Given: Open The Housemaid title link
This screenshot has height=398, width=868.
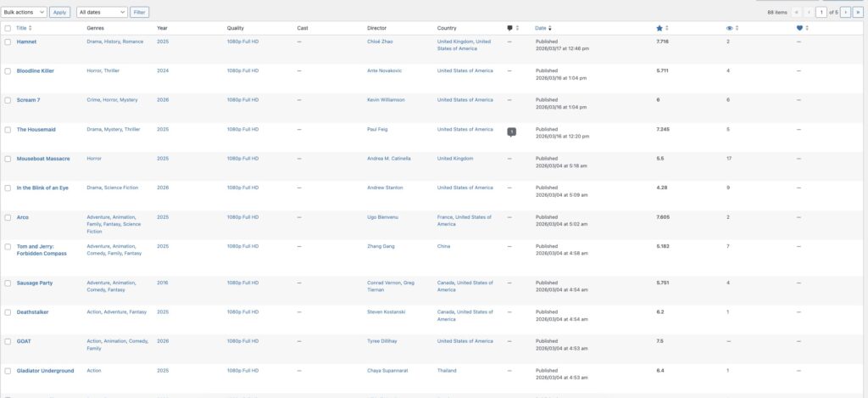Looking at the screenshot, I should [x=36, y=130].
